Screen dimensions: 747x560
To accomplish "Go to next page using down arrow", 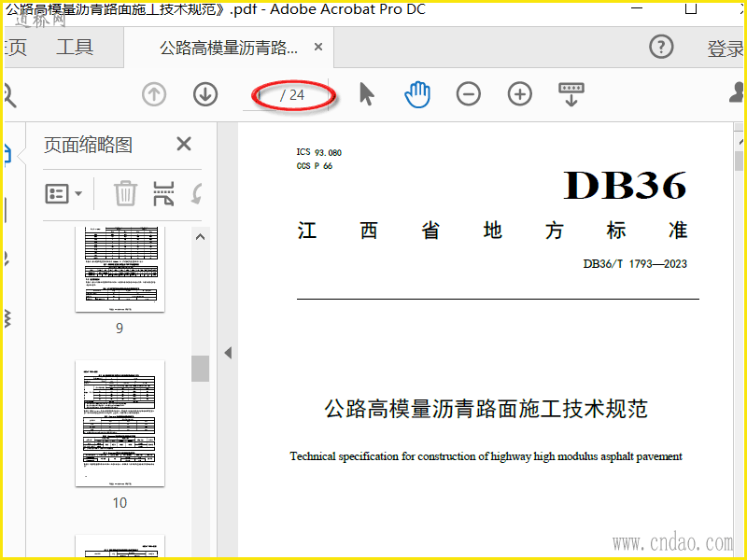I will coord(205,94).
